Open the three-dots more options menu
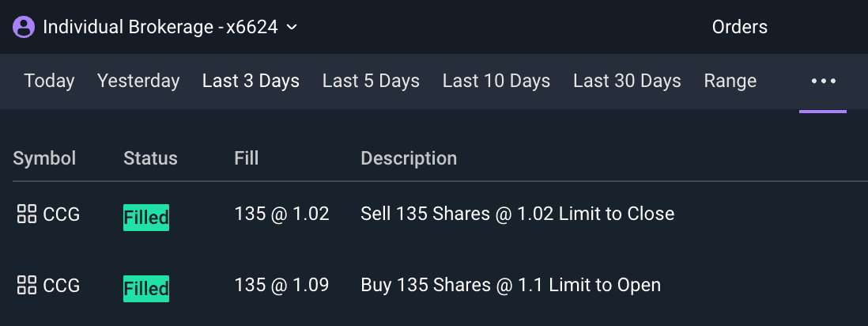Viewport: 868px width, 326px height. pos(823,81)
